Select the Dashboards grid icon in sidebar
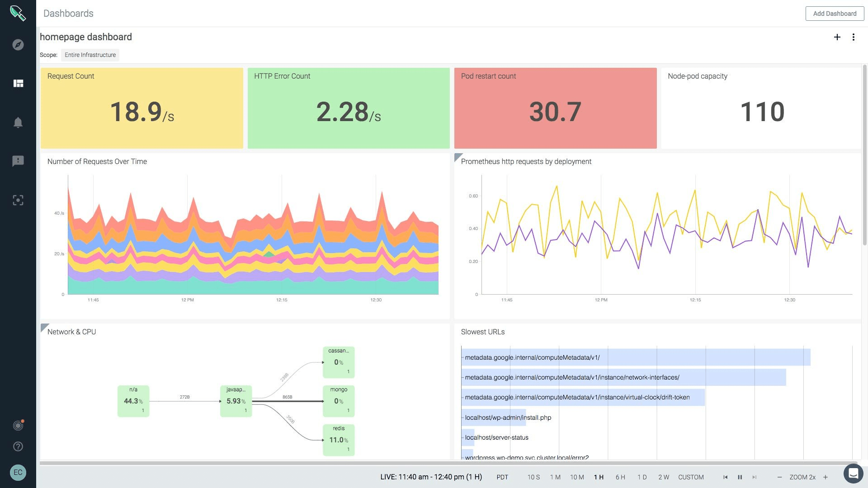868x488 pixels. [x=18, y=83]
